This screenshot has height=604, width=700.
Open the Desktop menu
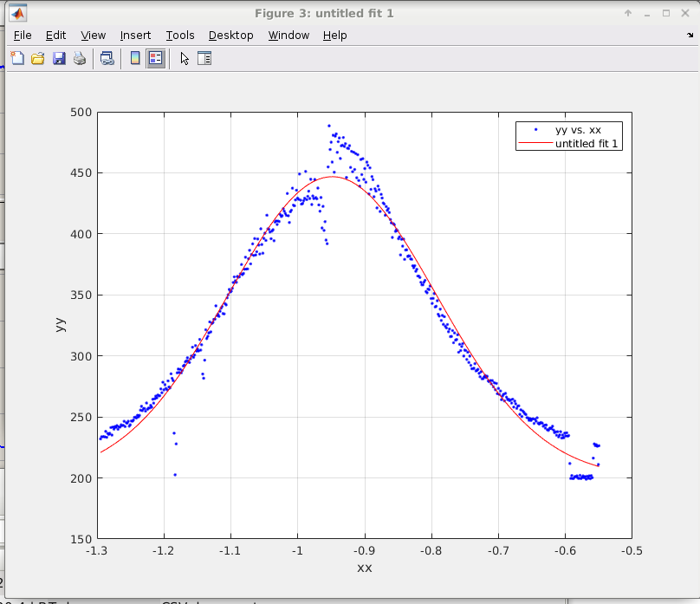231,36
